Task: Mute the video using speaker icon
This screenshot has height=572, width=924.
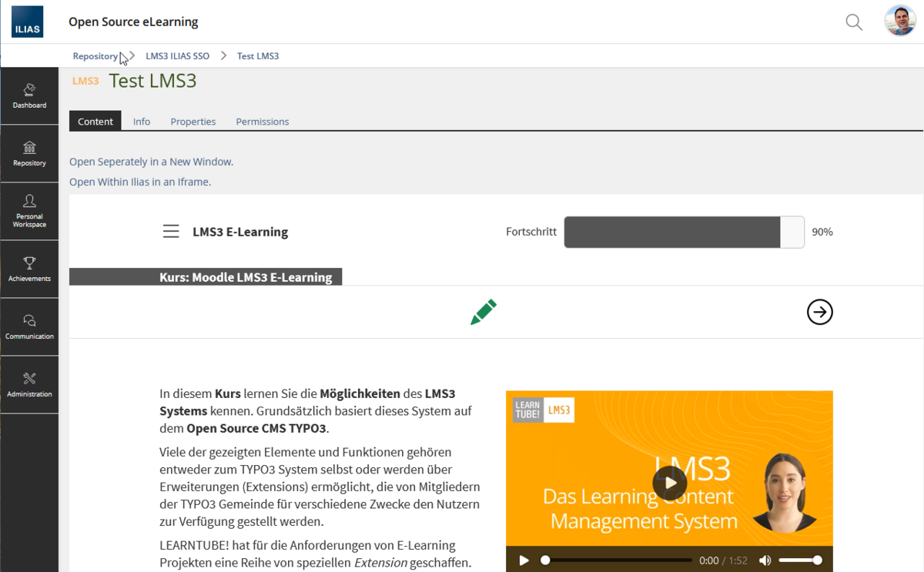Action: 765,560
